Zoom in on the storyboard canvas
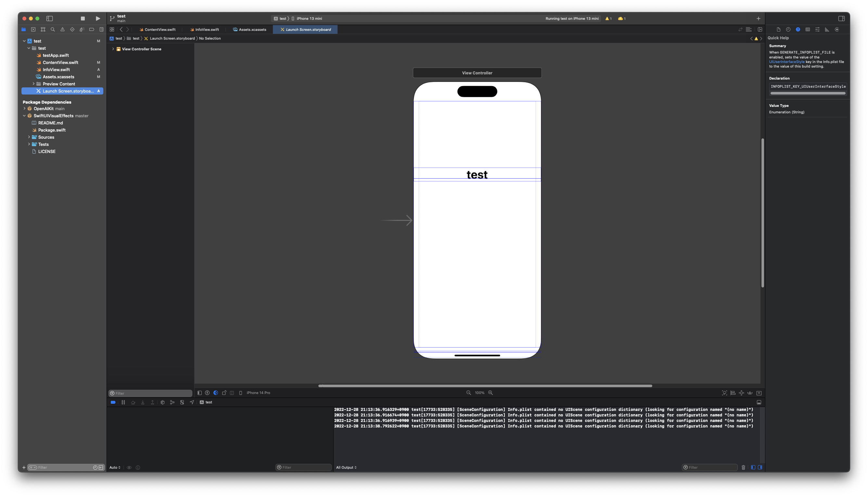The image size is (868, 496). 491,393
